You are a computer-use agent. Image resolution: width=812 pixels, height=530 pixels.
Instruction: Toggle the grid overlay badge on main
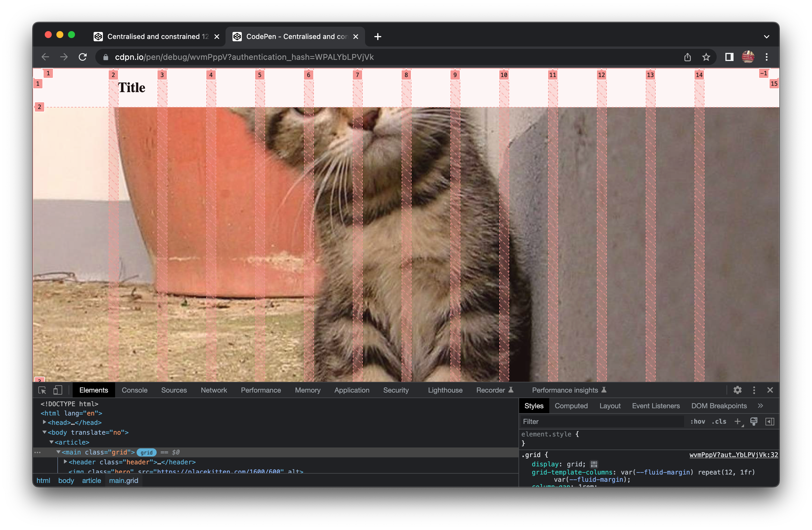146,452
